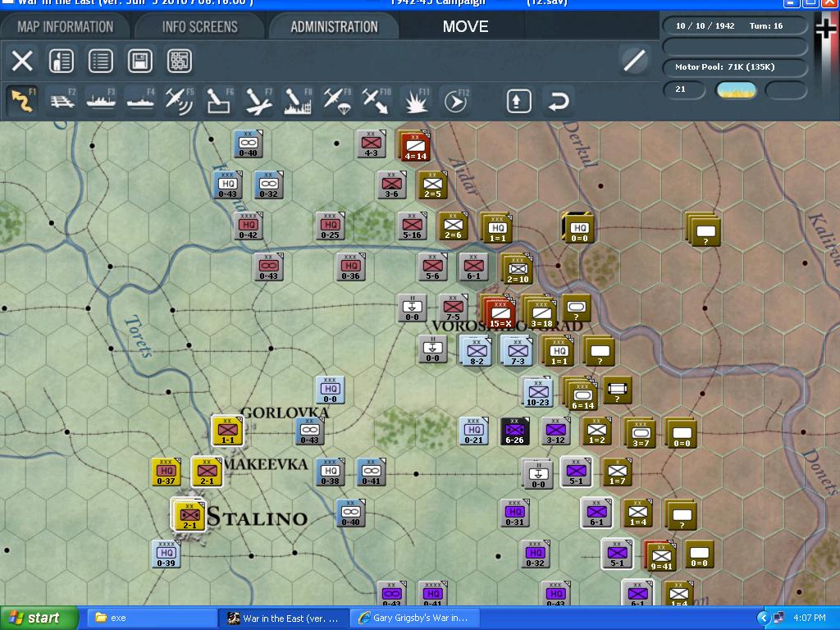This screenshot has height=630, width=840.
Task: Click the save game floppy icon
Action: [x=139, y=61]
